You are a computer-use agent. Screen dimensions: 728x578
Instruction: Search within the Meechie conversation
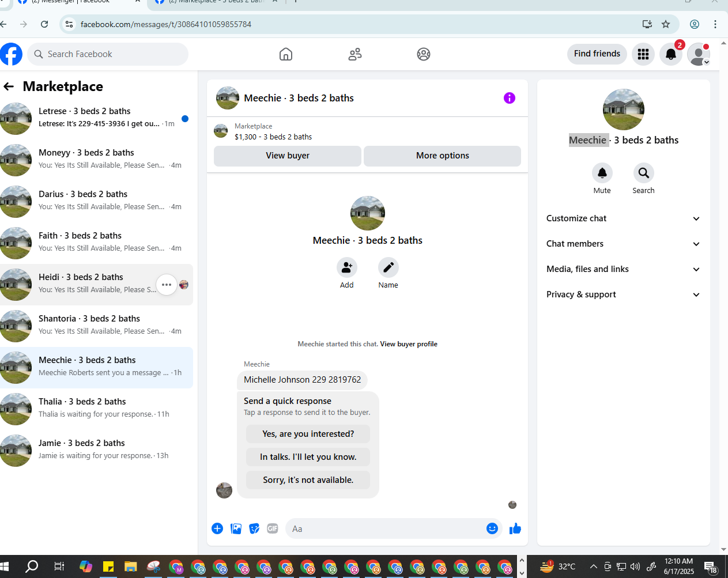click(644, 173)
